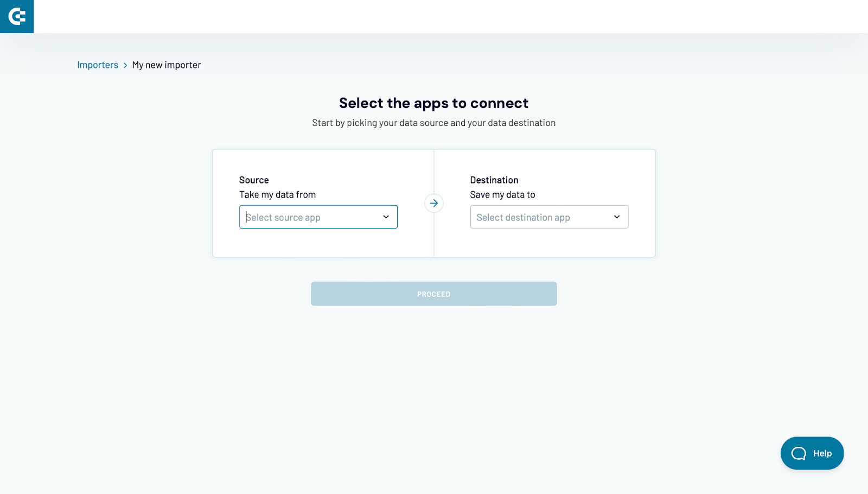Open the Select destination app combo box
Image resolution: width=868 pixels, height=494 pixels.
coord(549,217)
